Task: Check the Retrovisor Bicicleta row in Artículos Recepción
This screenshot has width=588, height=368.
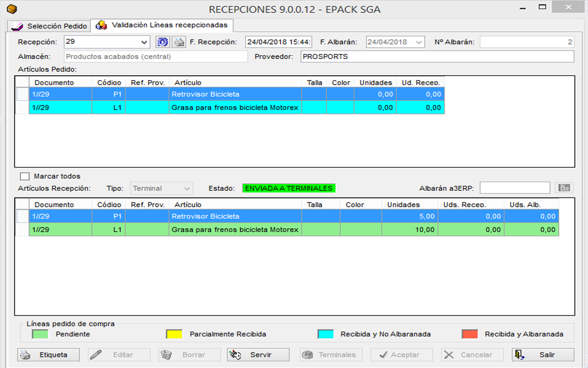Action: pos(22,216)
